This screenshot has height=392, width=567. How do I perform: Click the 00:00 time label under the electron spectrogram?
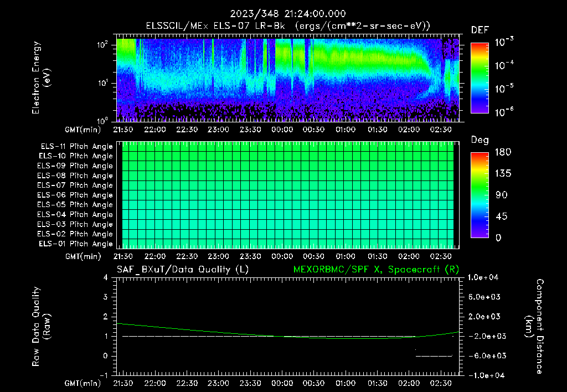tap(282, 130)
